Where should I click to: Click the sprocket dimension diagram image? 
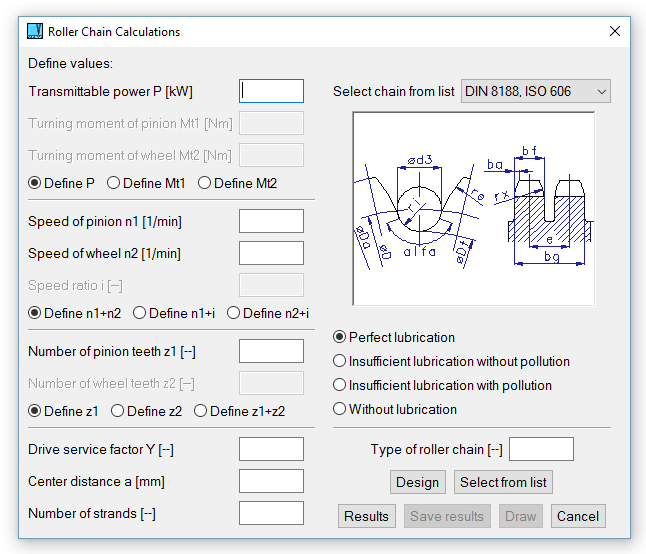tap(473, 208)
